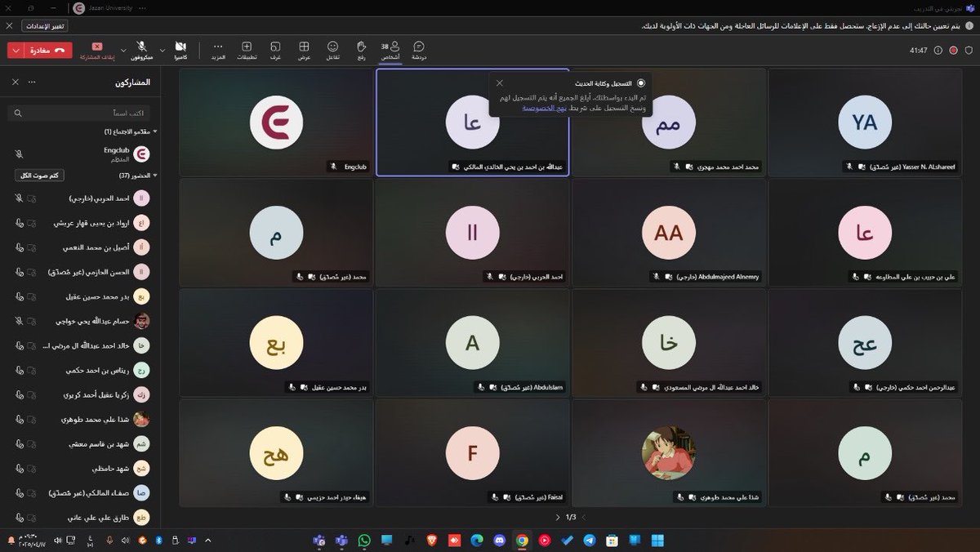Open TikTok from the taskbar
Viewport: 980px width, 552px height.
(x=410, y=541)
